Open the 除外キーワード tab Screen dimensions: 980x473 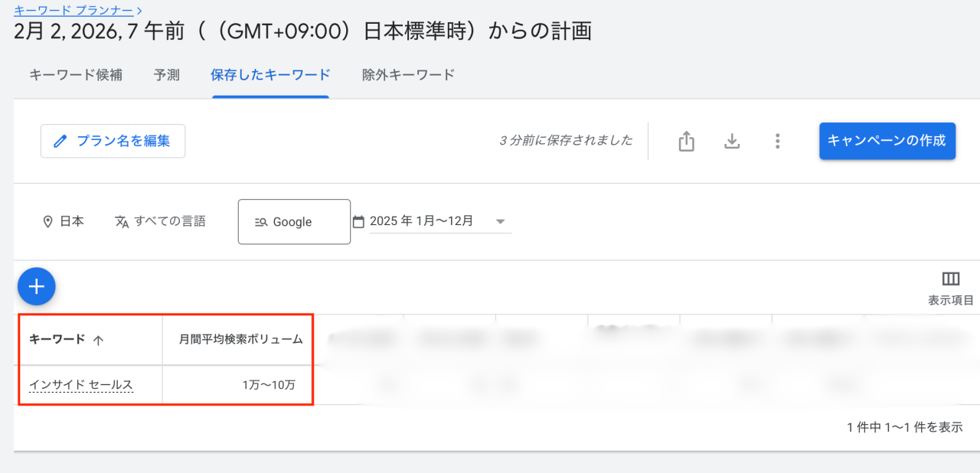click(409, 75)
